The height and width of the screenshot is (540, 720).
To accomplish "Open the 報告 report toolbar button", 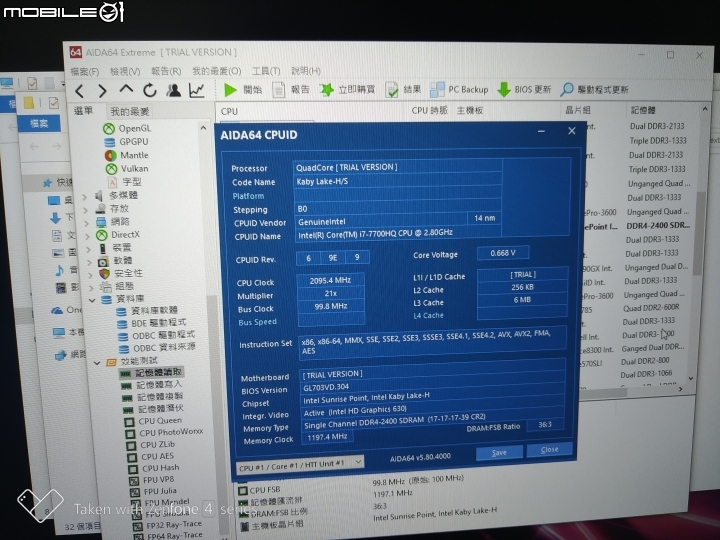I will 291,90.
